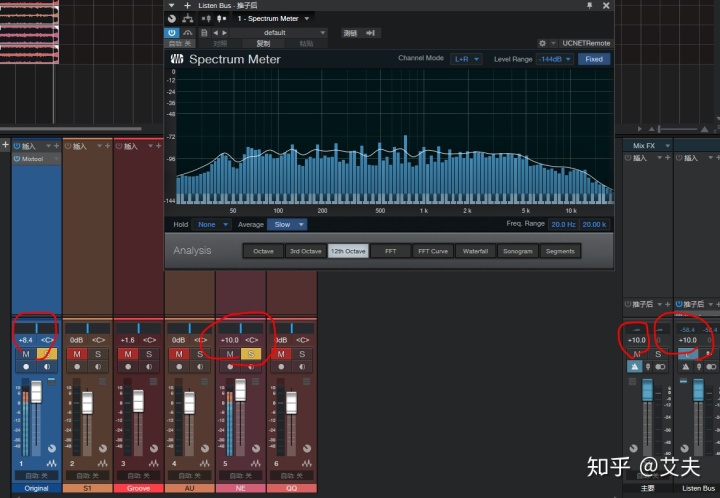Enable monitor on the S1 channel
The image size is (720, 498).
pos(98,367)
